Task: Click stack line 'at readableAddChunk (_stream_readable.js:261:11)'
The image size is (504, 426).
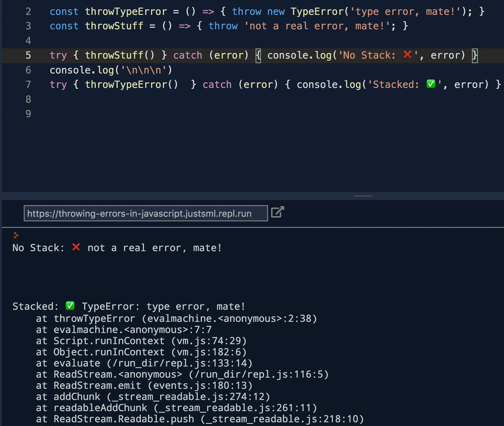Action: pos(176,408)
